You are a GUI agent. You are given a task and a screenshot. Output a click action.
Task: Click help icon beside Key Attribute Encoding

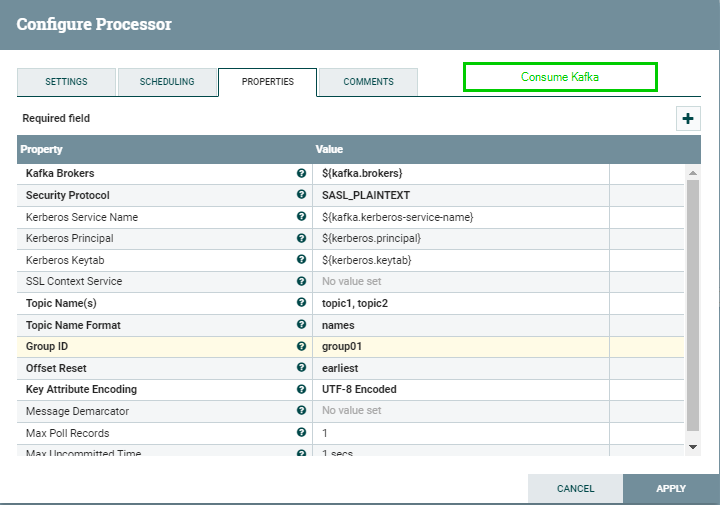point(301,389)
